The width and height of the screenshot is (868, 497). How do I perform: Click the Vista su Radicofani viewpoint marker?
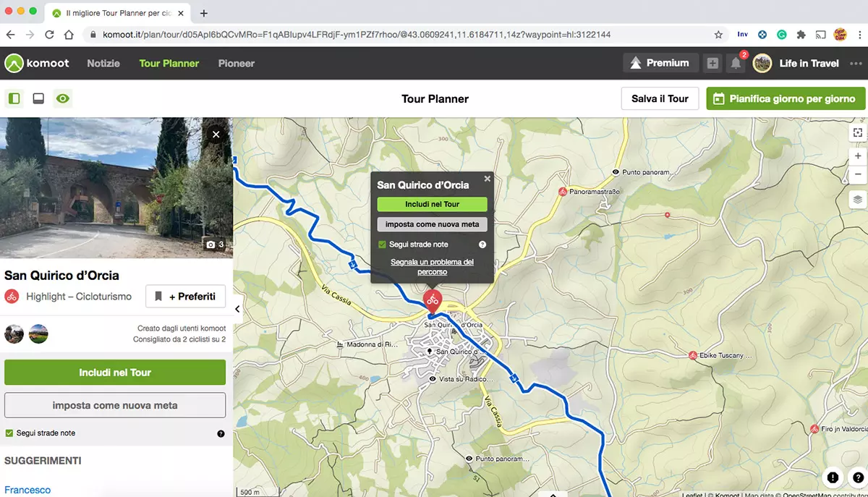pyautogui.click(x=433, y=378)
